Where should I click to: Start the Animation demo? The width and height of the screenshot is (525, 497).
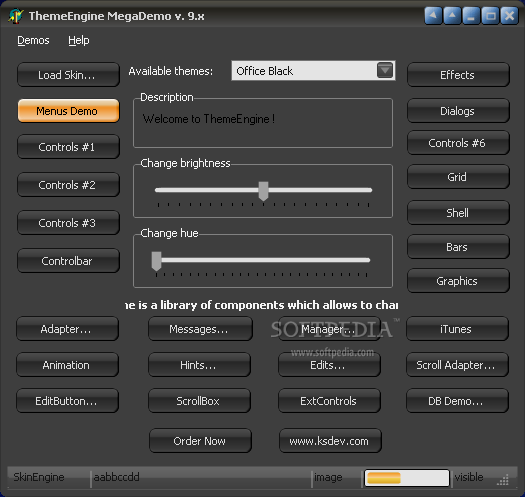(x=67, y=364)
